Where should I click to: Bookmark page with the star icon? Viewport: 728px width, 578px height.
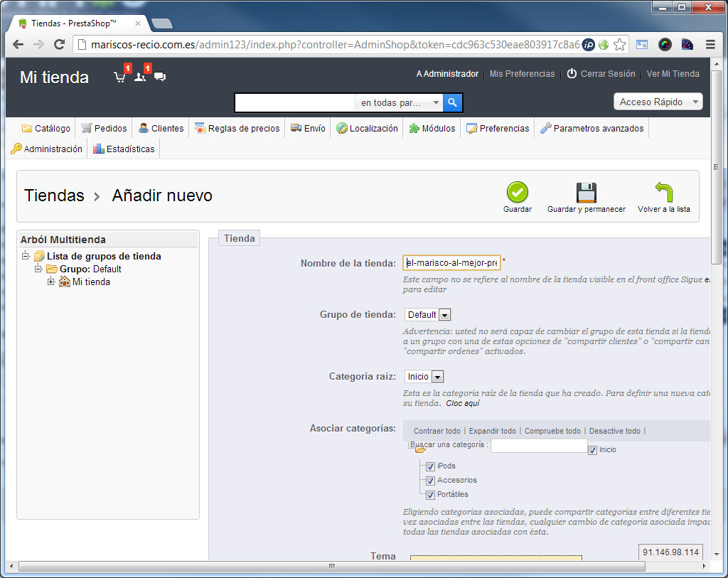pos(620,45)
